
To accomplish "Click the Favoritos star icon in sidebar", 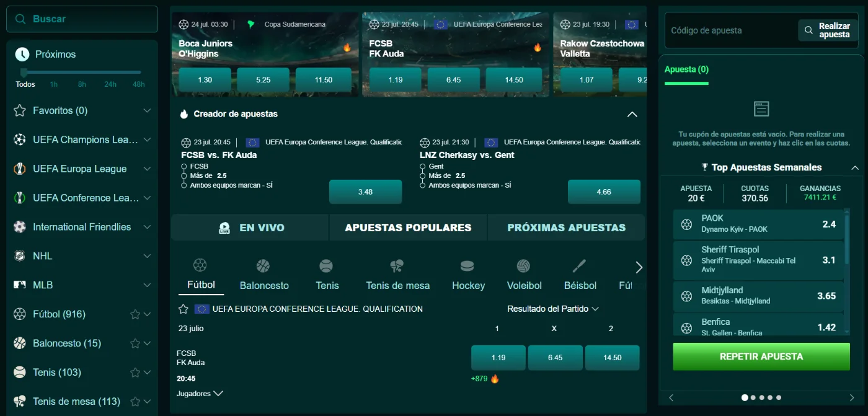I will (x=20, y=110).
